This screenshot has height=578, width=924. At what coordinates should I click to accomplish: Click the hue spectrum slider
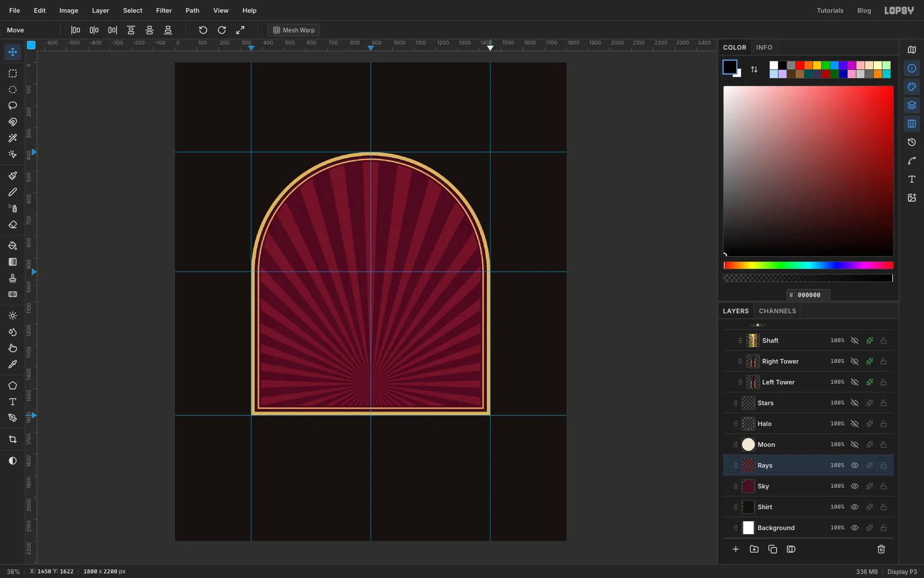[x=808, y=265]
